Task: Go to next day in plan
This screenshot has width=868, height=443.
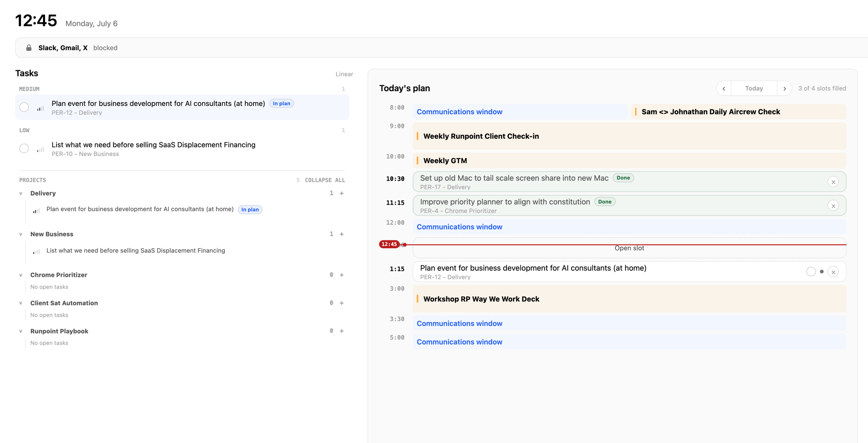Action: tap(784, 89)
